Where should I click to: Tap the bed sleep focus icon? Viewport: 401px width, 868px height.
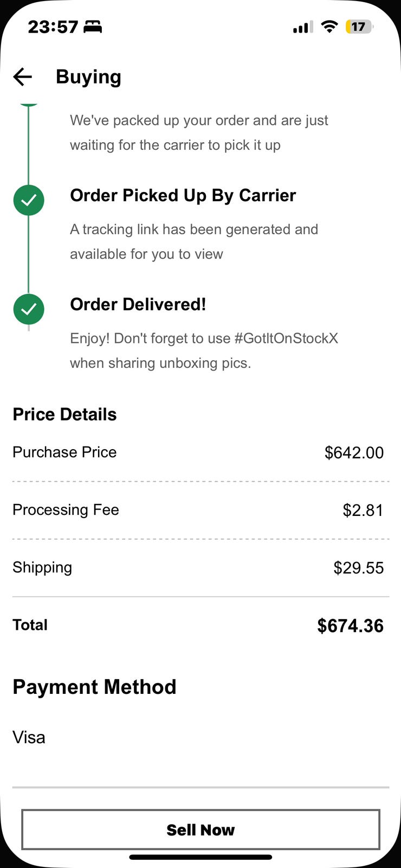point(93,27)
